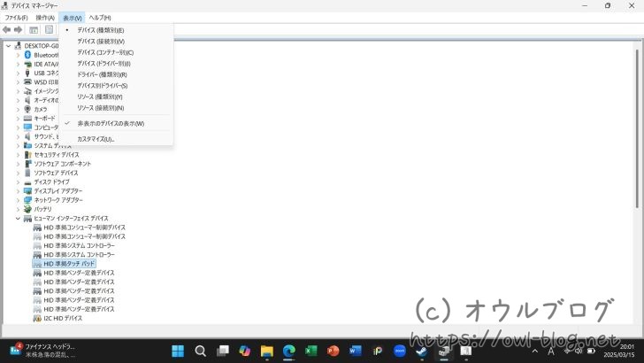Show hidden tray icons chevron

534,351
